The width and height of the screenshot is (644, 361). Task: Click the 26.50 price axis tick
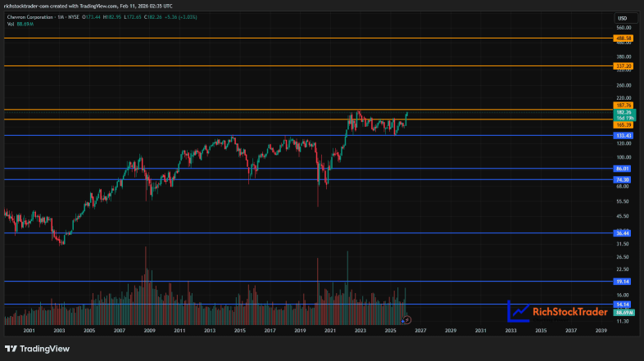[622, 257]
